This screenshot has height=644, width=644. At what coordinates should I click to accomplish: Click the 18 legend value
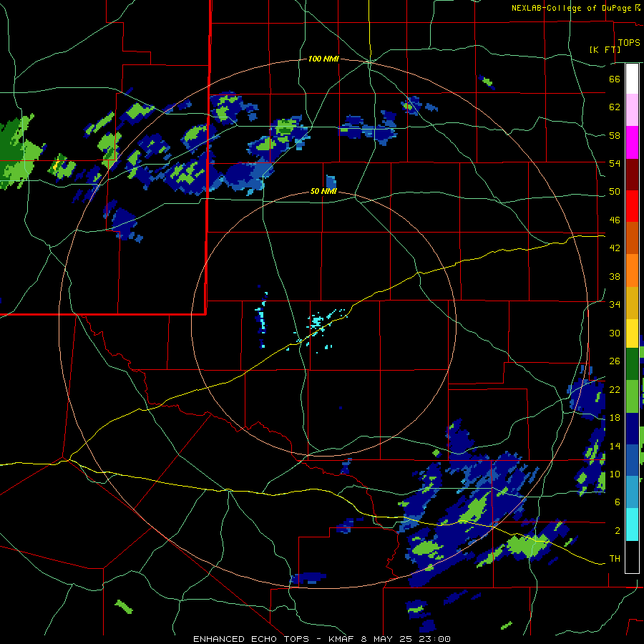[615, 418]
